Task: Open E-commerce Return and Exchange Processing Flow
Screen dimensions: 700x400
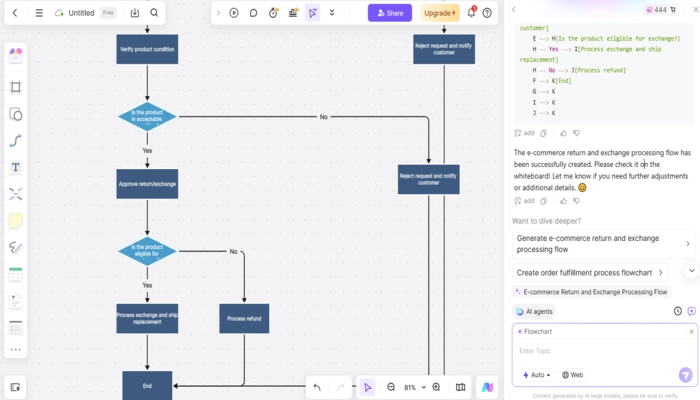Action: [591, 292]
